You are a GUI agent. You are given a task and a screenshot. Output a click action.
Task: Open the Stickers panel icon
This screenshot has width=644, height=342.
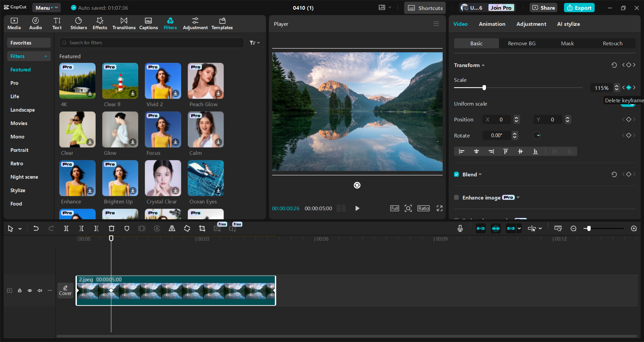point(79,23)
